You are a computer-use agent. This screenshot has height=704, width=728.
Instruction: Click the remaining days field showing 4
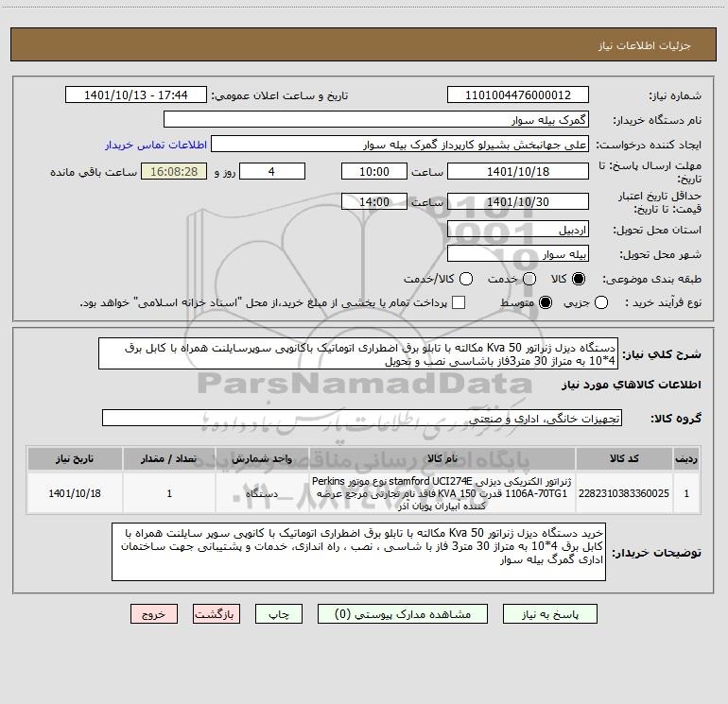pos(272,171)
